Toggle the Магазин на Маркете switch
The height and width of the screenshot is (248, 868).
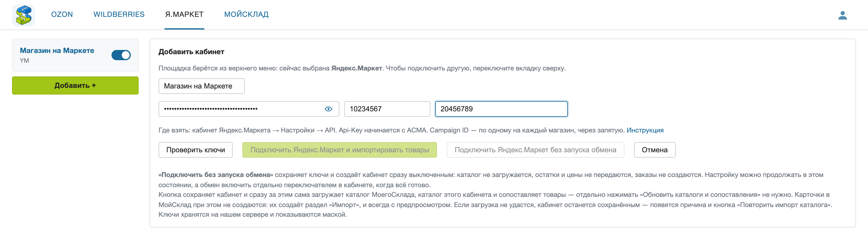pos(121,55)
